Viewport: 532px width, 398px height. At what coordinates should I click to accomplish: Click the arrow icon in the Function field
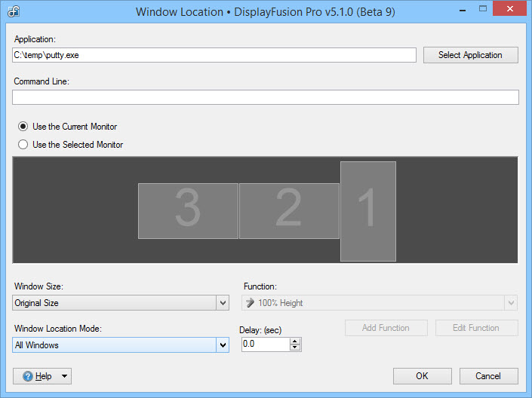250,303
